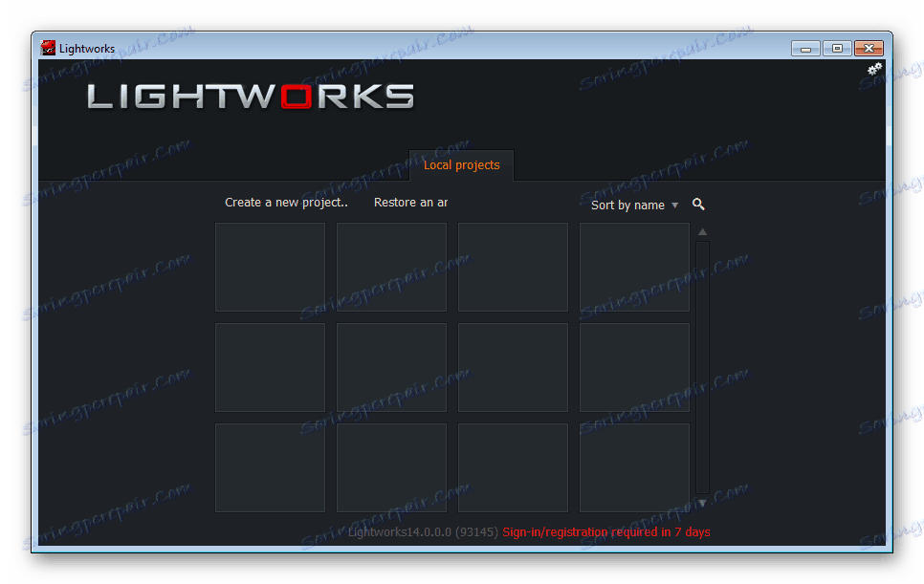
Task: Click the Restore an archive link
Action: 410,203
